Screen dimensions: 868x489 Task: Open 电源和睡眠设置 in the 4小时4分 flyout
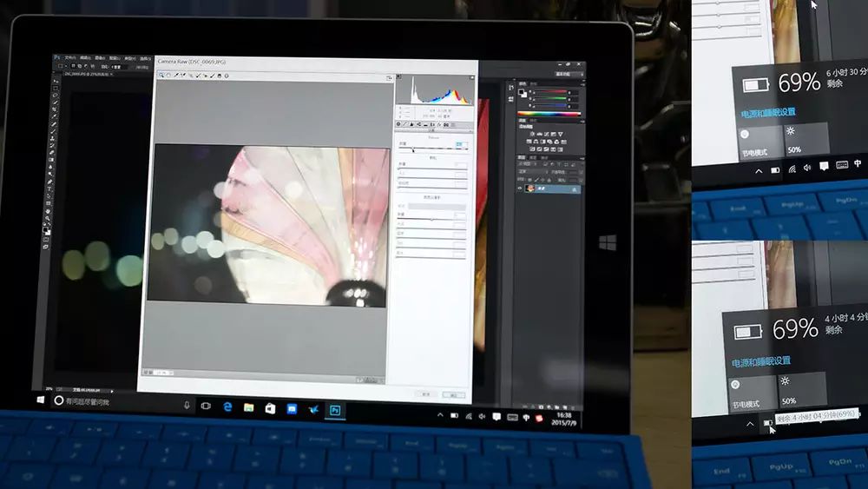tap(760, 361)
